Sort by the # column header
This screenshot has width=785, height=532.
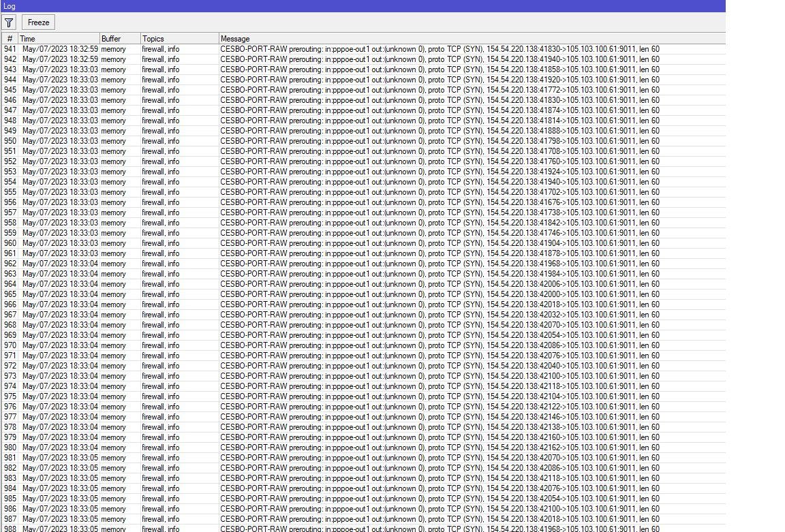click(x=10, y=39)
